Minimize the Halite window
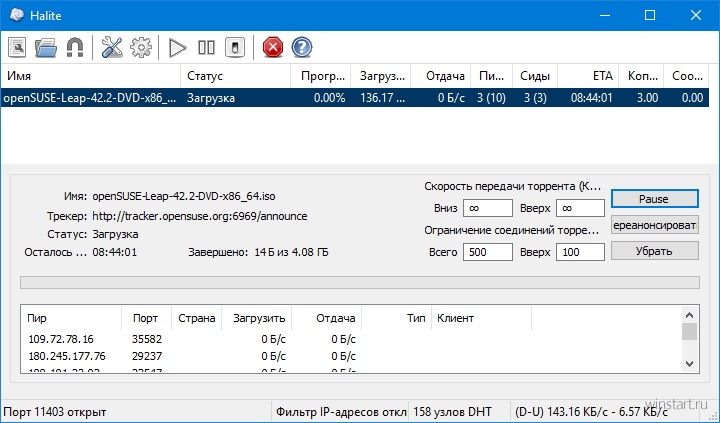720x423 pixels. (605, 15)
